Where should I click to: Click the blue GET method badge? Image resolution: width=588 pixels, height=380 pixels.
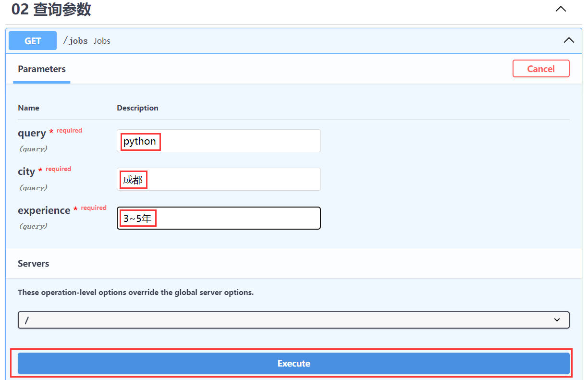(x=33, y=41)
